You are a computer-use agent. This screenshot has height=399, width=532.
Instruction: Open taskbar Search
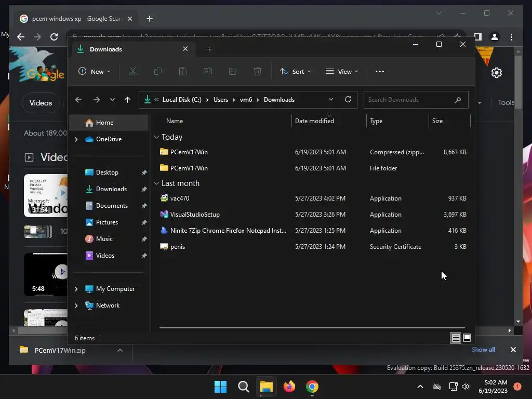(x=243, y=387)
